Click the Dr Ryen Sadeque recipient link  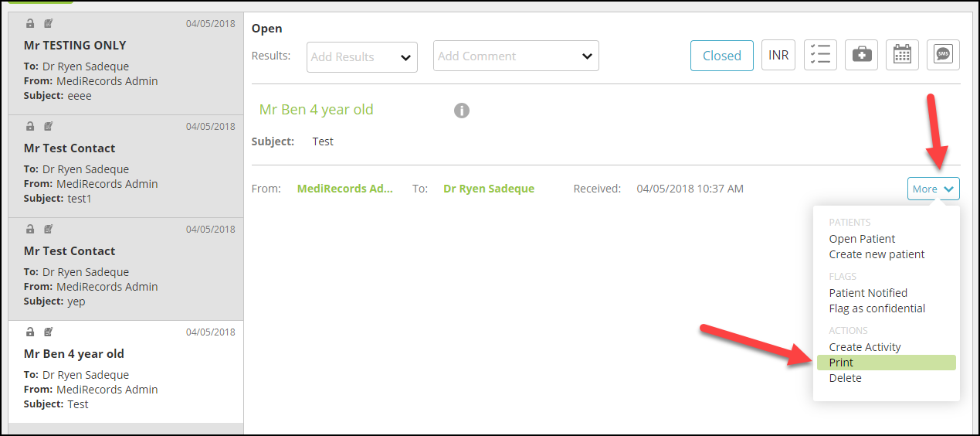tap(489, 189)
